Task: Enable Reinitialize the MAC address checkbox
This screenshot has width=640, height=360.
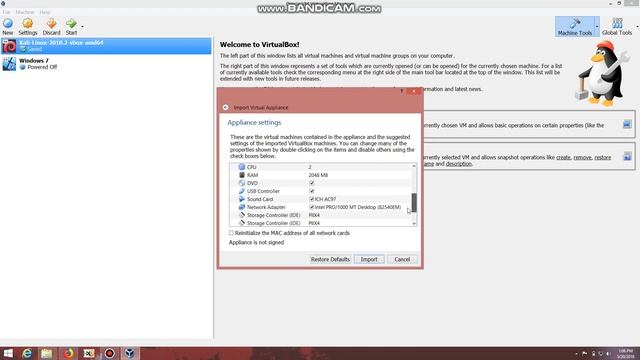Action: (231, 233)
